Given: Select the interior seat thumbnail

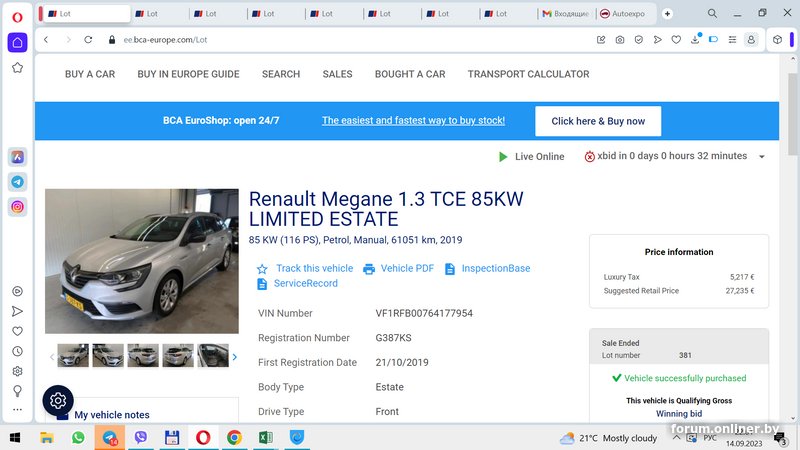Looking at the screenshot, I should [x=213, y=356].
